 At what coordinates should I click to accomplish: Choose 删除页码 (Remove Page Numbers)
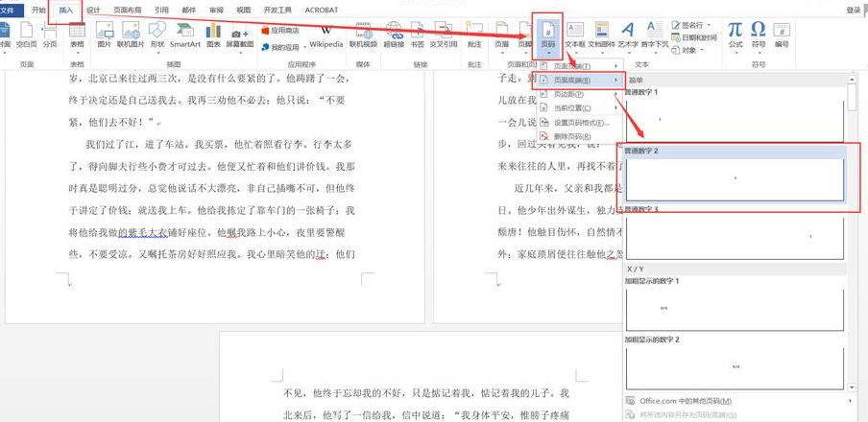coord(580,136)
